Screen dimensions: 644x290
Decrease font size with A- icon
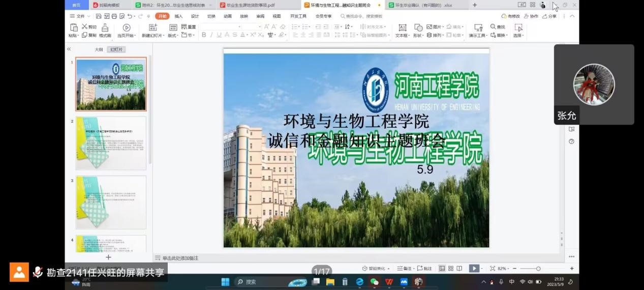[274, 26]
